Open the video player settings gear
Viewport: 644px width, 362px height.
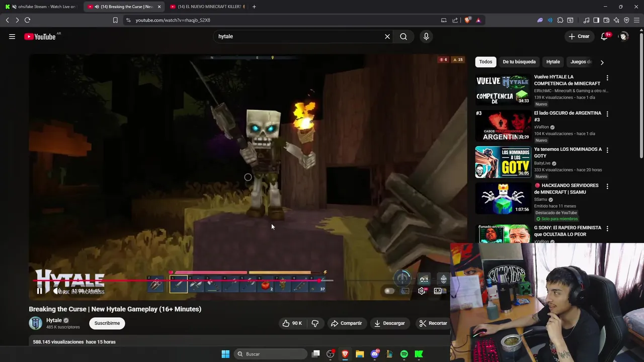pos(422,291)
